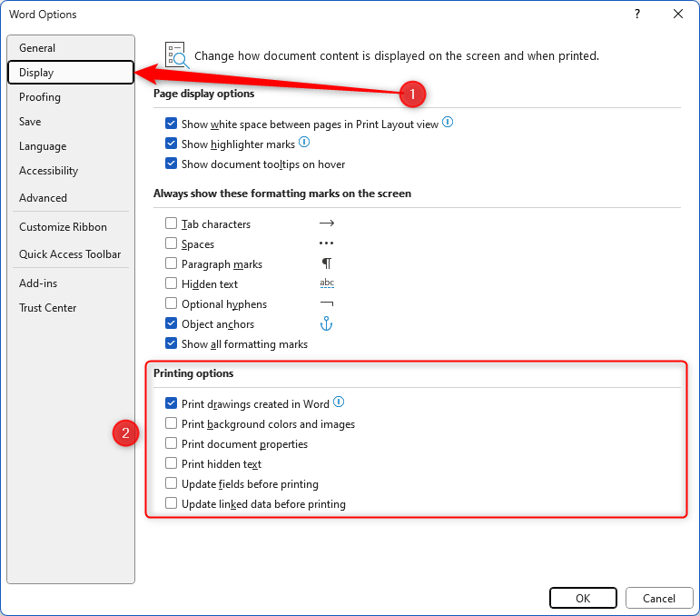Tick the Print hidden text checkbox
This screenshot has height=616, width=700.
pyautogui.click(x=171, y=464)
